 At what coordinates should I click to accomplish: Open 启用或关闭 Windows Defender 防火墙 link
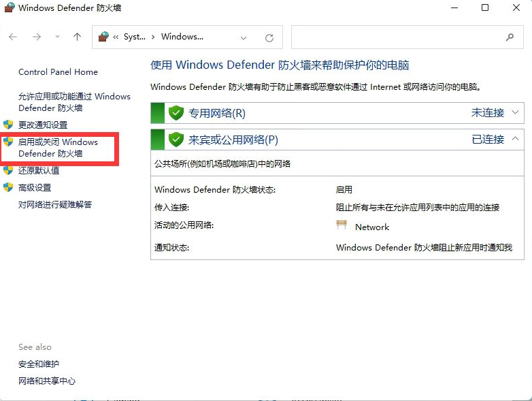click(x=58, y=148)
